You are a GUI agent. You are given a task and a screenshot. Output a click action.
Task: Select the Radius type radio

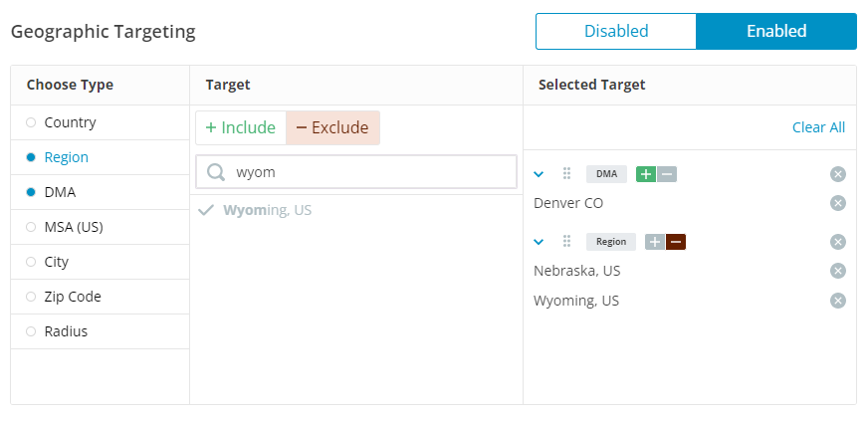pos(31,331)
